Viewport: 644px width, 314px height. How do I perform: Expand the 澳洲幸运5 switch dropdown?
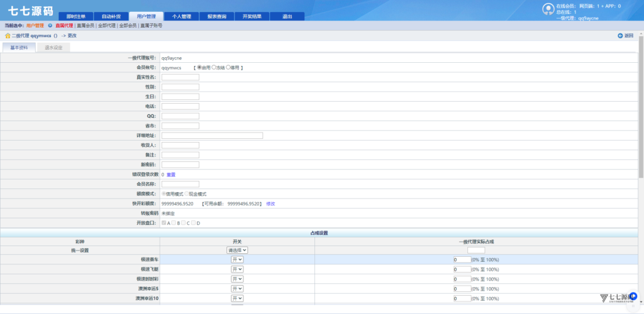click(x=237, y=288)
